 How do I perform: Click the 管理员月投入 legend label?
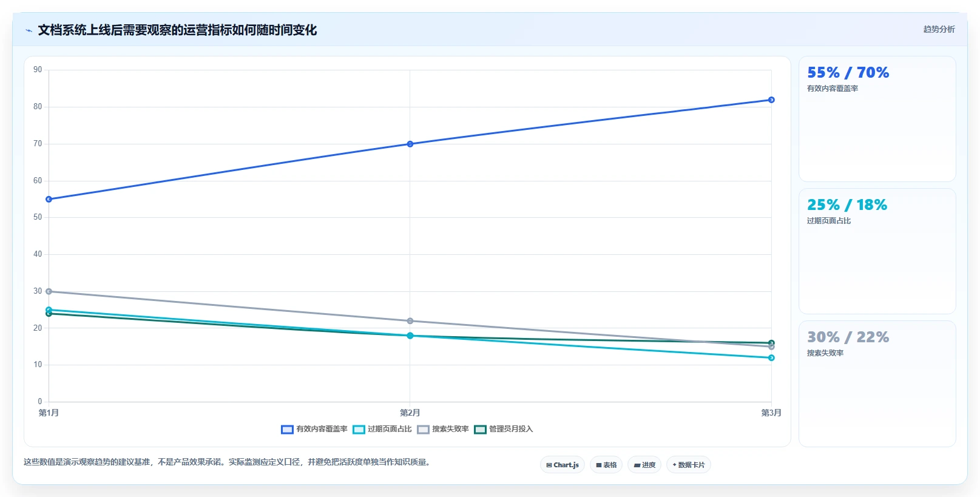click(x=511, y=429)
